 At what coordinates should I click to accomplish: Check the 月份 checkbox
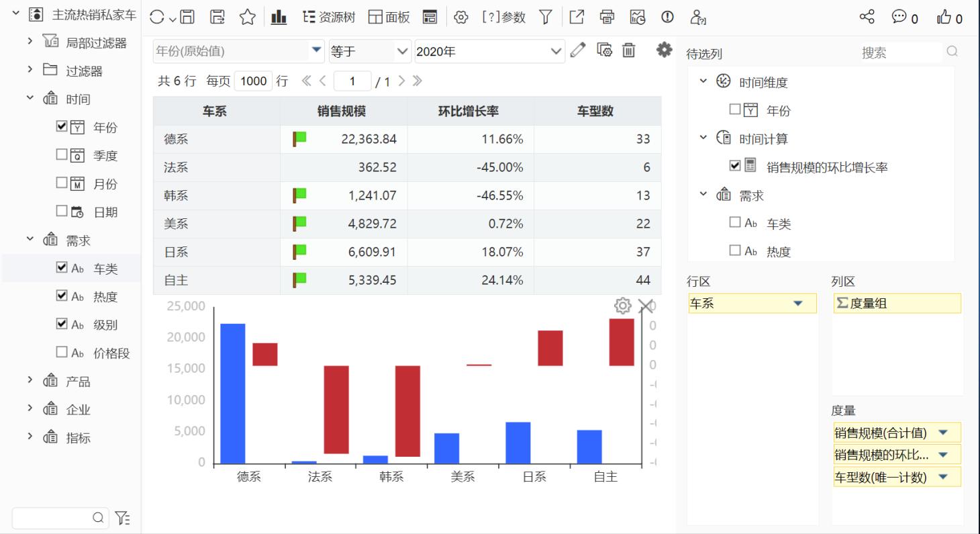[62, 183]
